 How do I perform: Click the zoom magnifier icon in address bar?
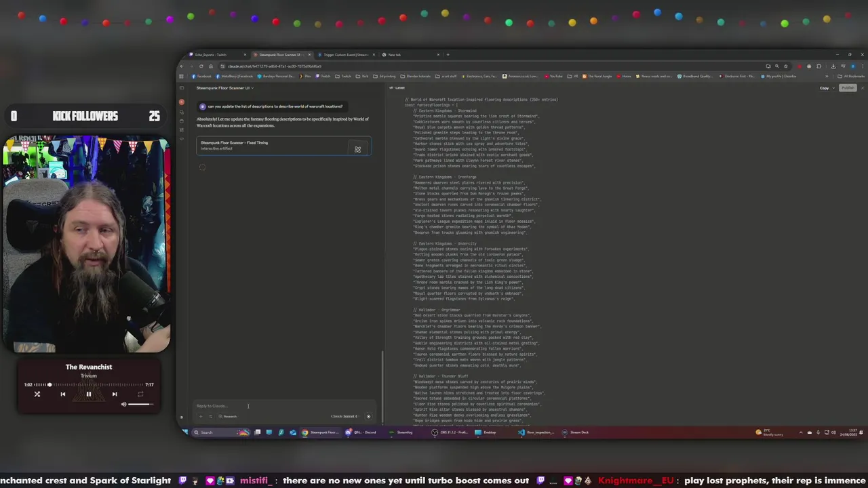click(777, 66)
